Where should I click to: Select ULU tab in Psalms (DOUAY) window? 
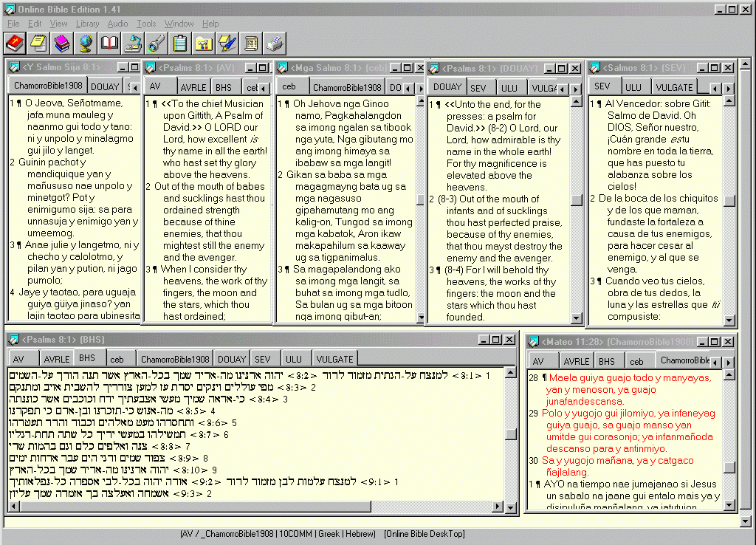click(509, 88)
